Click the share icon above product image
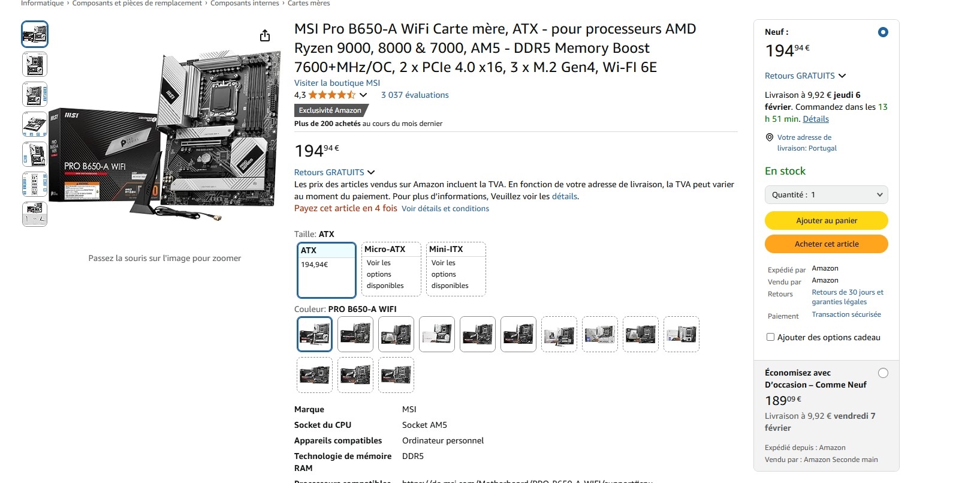 click(x=265, y=36)
